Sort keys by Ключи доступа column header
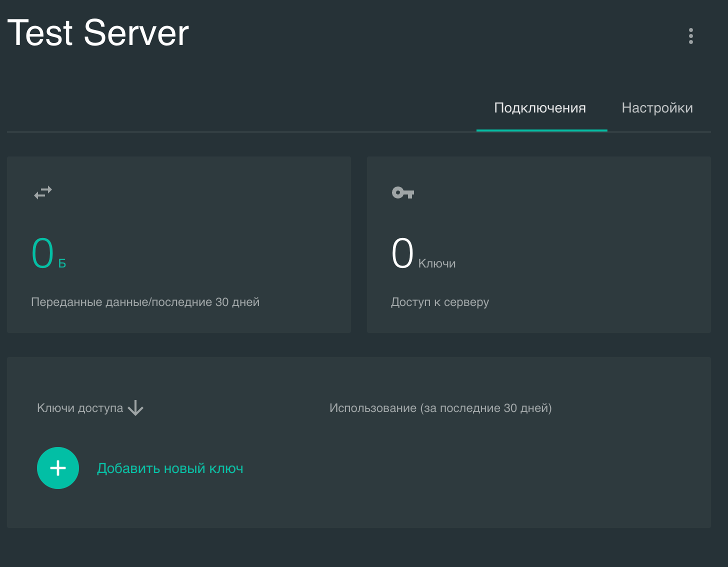The image size is (728, 567). click(x=80, y=408)
